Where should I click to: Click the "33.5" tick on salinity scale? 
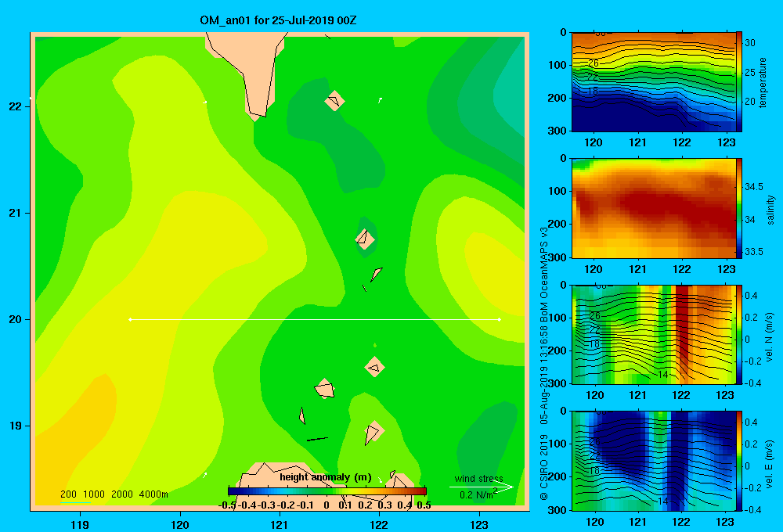tap(753, 252)
